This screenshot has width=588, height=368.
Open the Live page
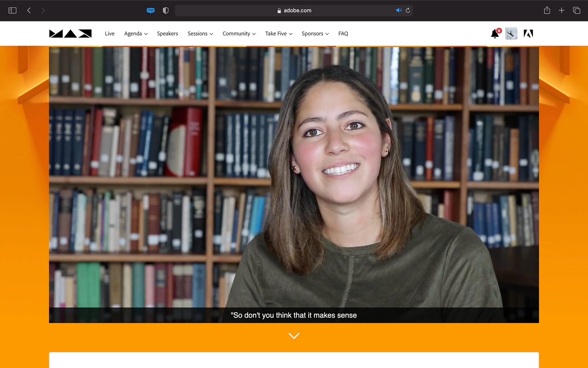tap(110, 34)
